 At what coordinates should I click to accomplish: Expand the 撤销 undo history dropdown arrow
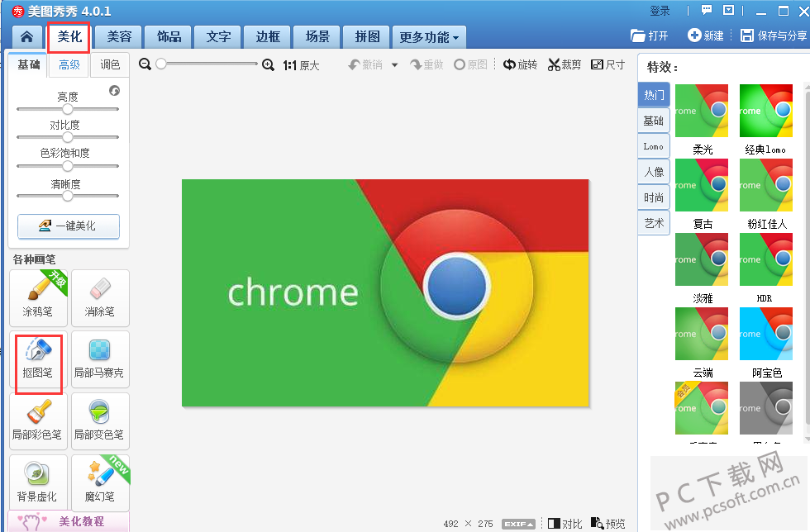tap(395, 65)
